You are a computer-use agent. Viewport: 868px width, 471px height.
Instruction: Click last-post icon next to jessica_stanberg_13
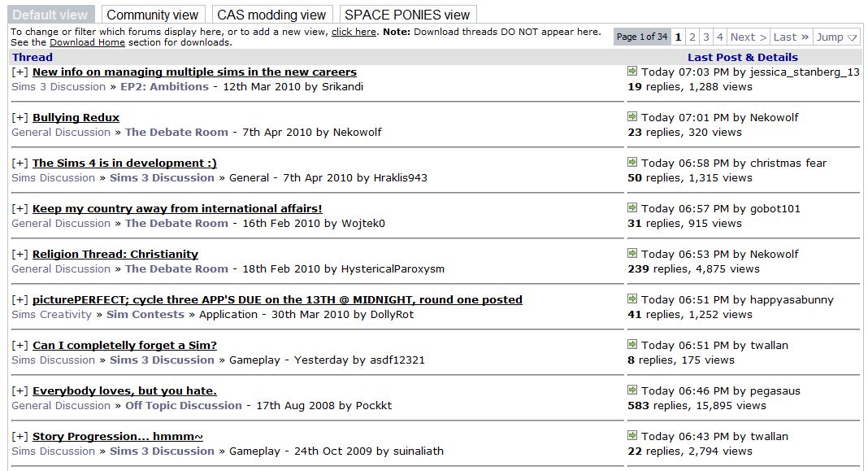(x=632, y=72)
